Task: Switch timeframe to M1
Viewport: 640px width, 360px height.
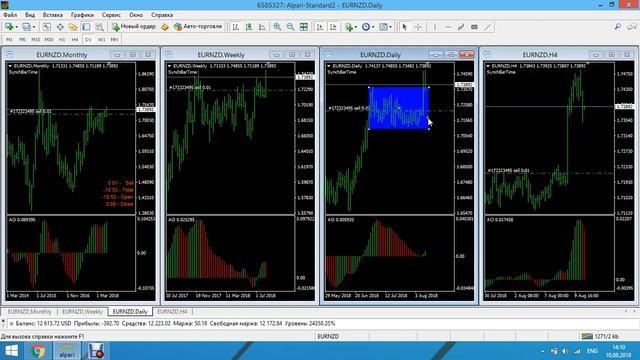Action: pos(9,40)
